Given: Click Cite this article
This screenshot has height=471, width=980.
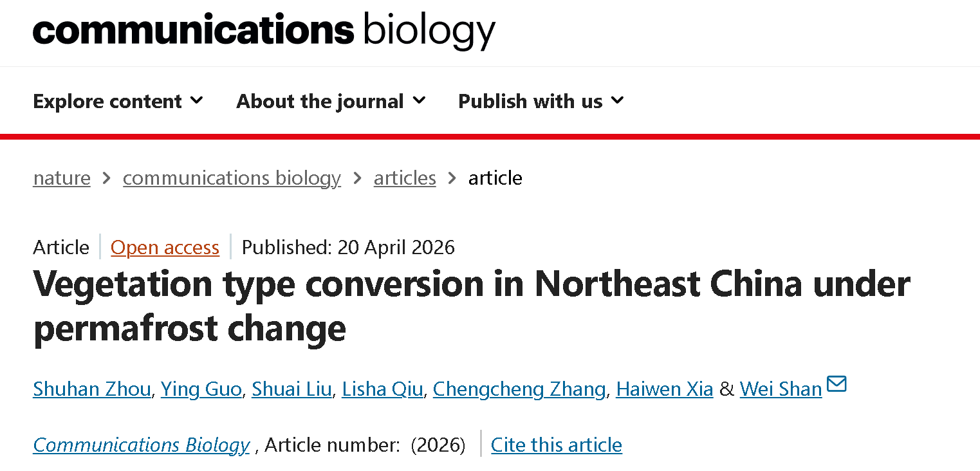Looking at the screenshot, I should point(556,445).
